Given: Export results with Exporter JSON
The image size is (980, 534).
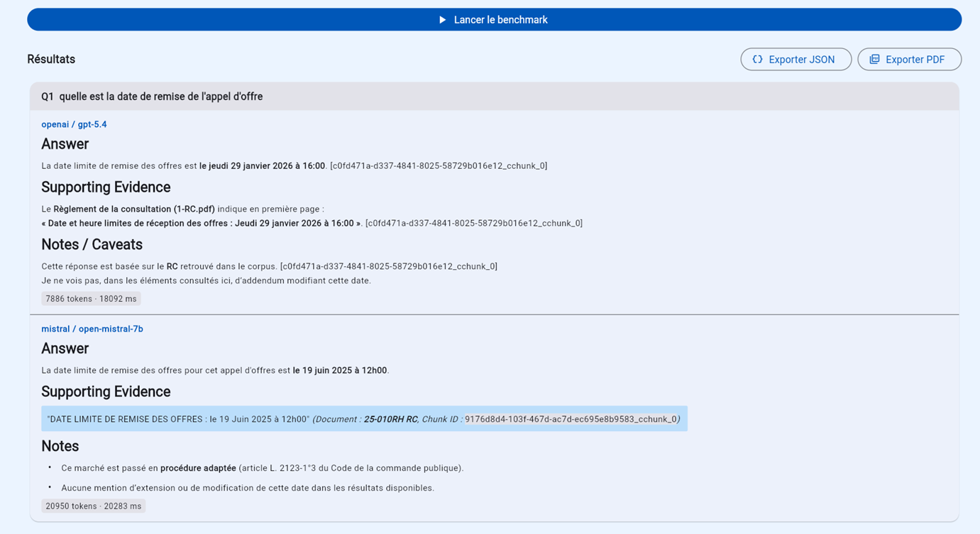Looking at the screenshot, I should click(795, 60).
